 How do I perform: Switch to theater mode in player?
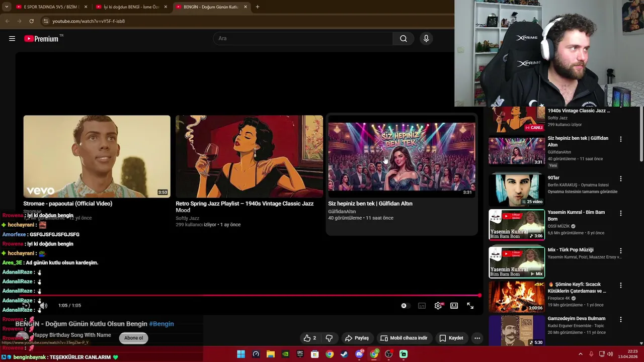[454, 306]
